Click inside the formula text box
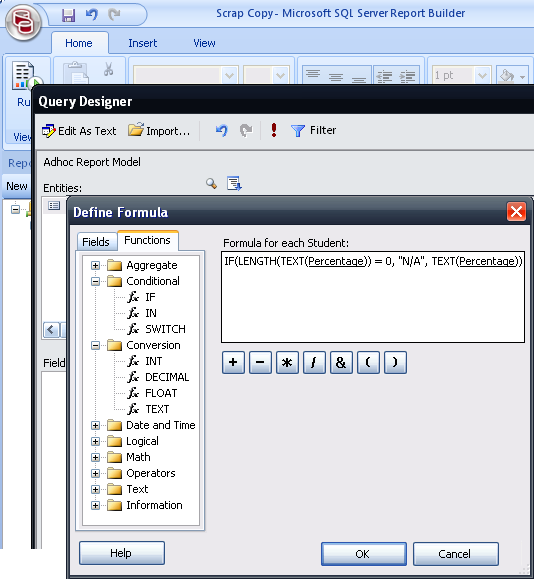The image size is (534, 579). pyautogui.click(x=373, y=297)
